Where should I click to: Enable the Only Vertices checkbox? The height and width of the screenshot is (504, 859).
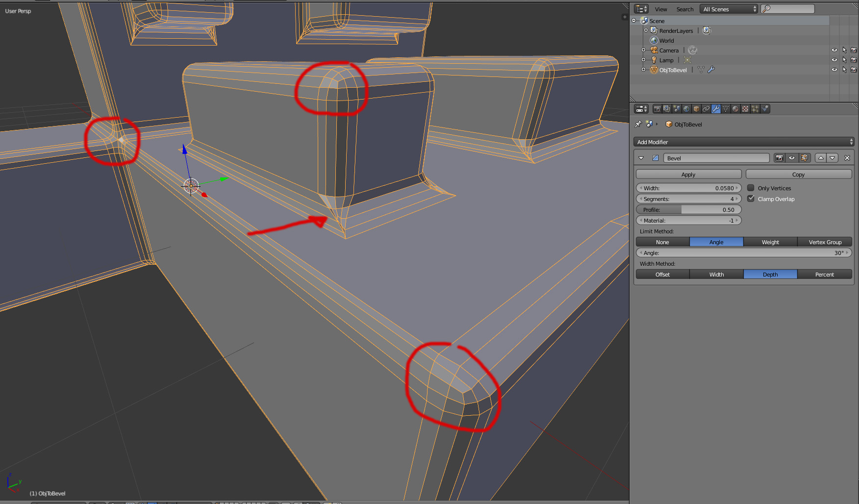pos(751,188)
